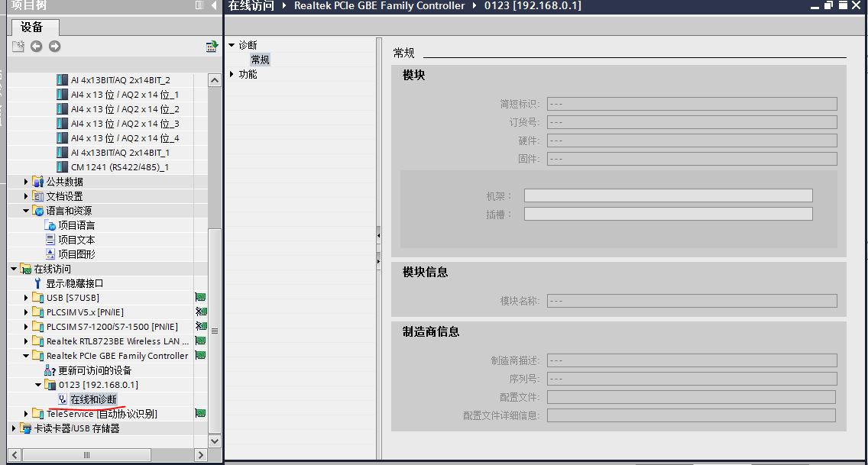Select module AI4 x 13 位 / AQ2 x 14 位_2

pyautogui.click(x=125, y=109)
